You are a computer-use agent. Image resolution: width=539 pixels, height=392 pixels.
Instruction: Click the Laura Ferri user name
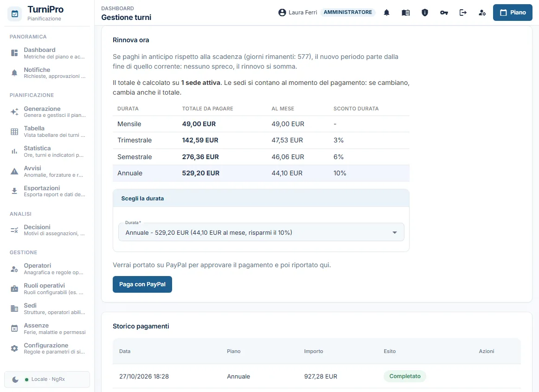303,13
